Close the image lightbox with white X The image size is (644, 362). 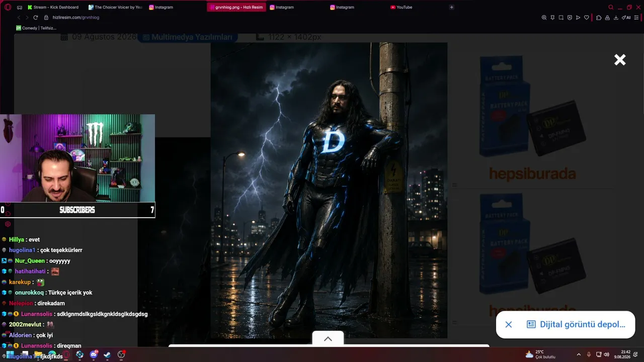pyautogui.click(x=620, y=60)
